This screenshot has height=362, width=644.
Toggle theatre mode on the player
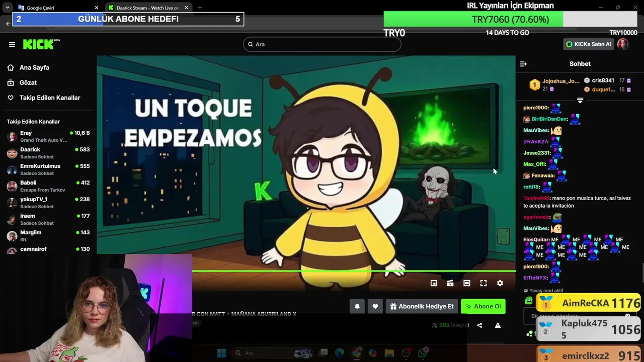[467, 283]
